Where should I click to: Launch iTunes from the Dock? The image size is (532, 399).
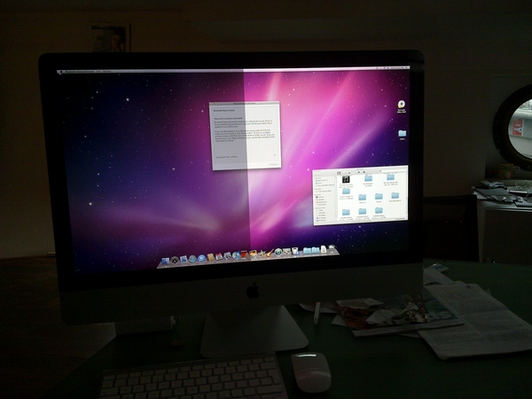(236, 255)
